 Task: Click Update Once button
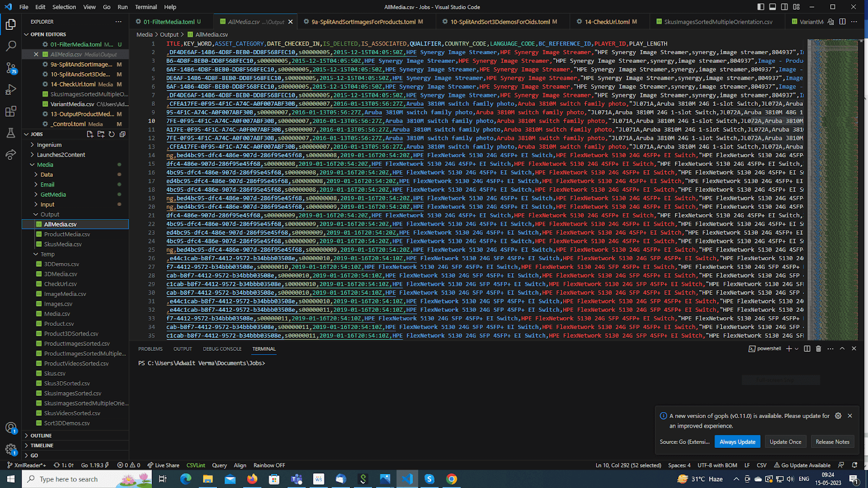(785, 442)
